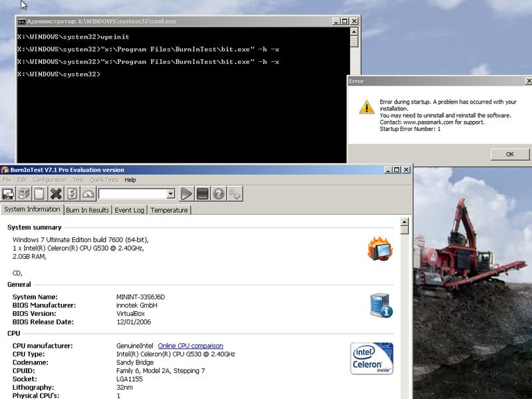Click the 'innotek GmbH' BIOS manufacturer value
532x399 pixels.
click(137, 305)
